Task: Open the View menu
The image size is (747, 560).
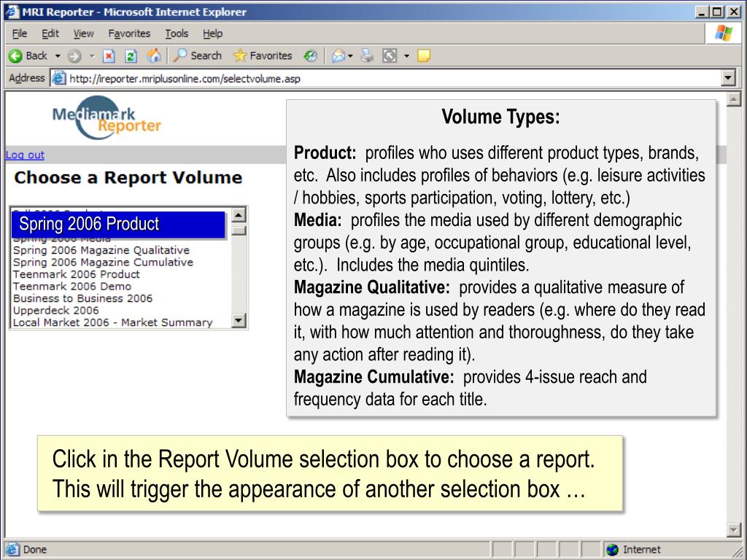Action: [83, 34]
